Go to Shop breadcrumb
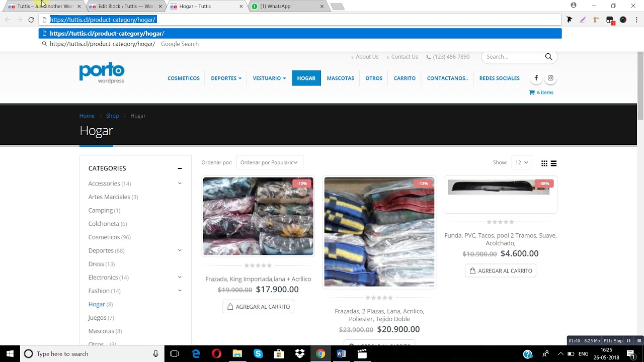Image resolution: width=644 pixels, height=362 pixels. [112, 116]
